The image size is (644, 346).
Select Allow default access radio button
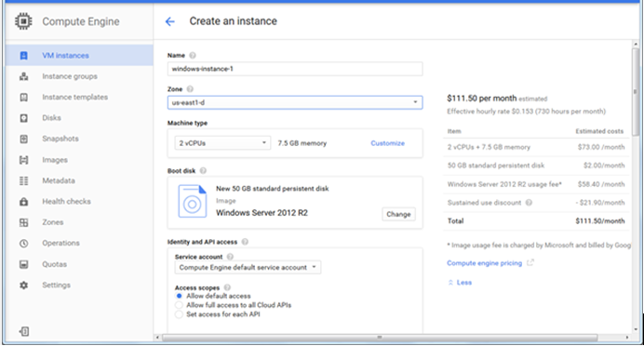point(179,296)
